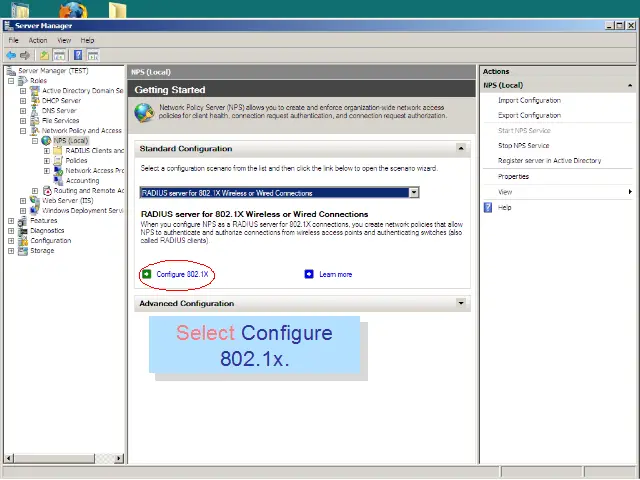Select the Diagnostics tree node
640x480 pixels.
click(x=47, y=231)
